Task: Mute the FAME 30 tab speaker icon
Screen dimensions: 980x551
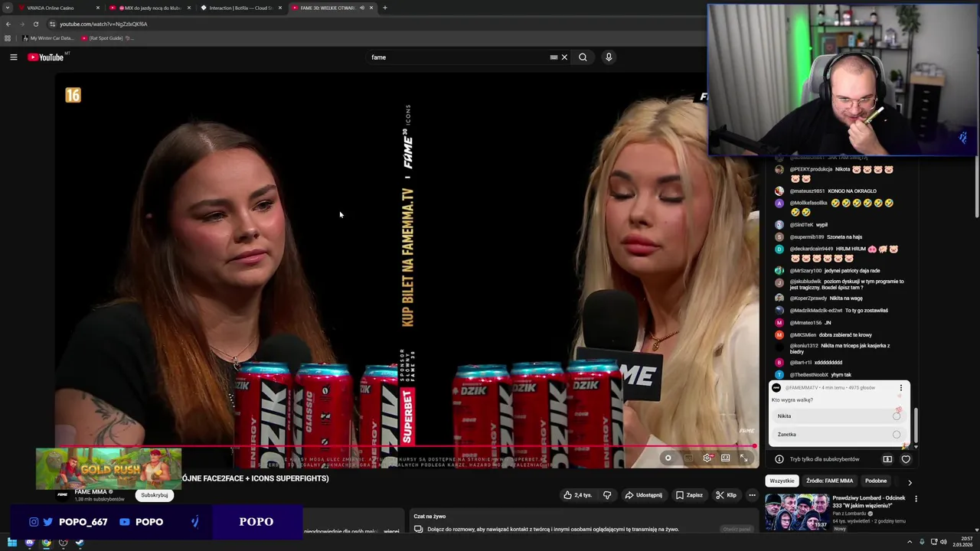Action: click(x=361, y=8)
